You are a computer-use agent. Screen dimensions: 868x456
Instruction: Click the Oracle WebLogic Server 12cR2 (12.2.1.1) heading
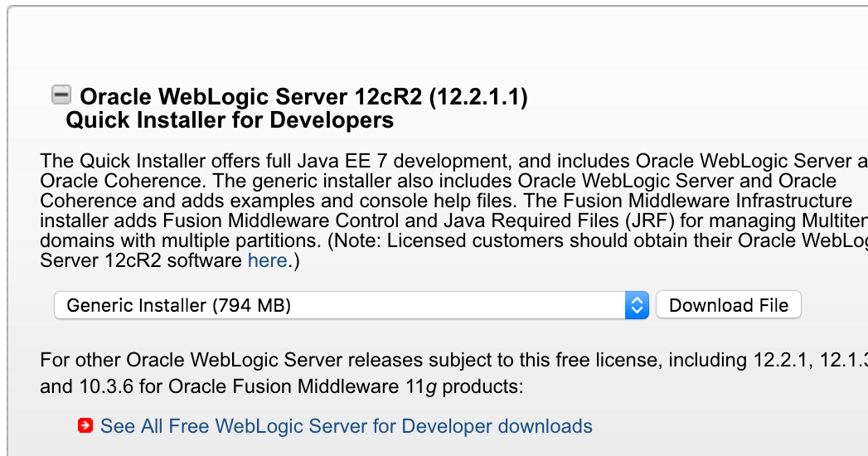303,97
